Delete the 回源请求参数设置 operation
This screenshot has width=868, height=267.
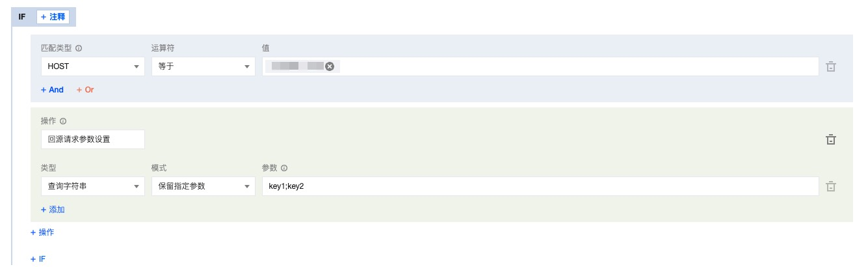pyautogui.click(x=830, y=139)
